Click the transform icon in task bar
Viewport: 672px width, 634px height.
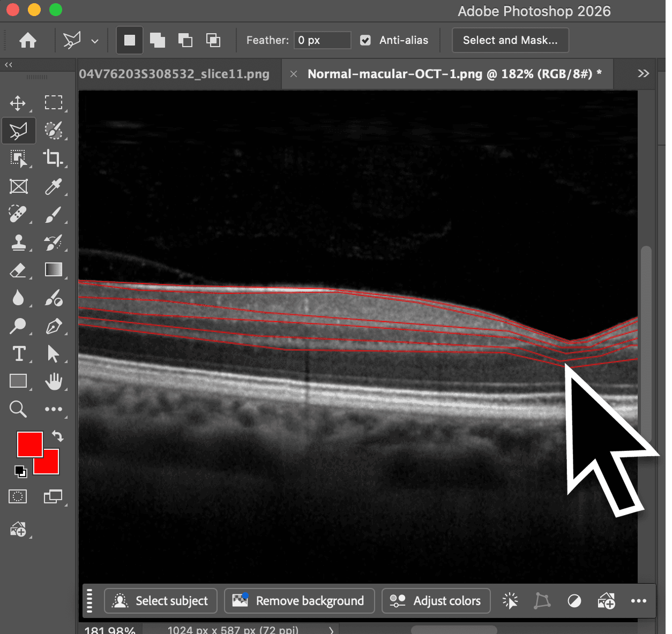click(542, 601)
